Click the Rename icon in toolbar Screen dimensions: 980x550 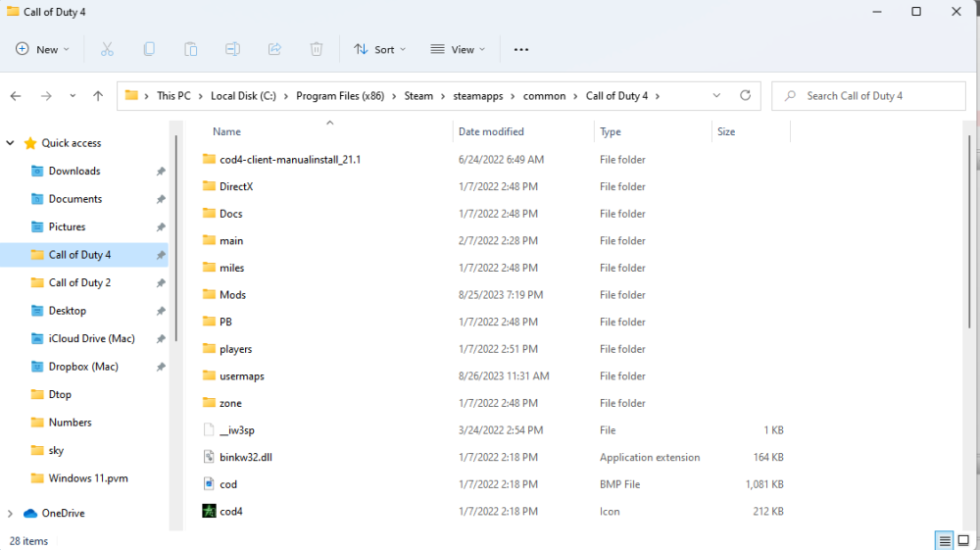[x=232, y=49]
